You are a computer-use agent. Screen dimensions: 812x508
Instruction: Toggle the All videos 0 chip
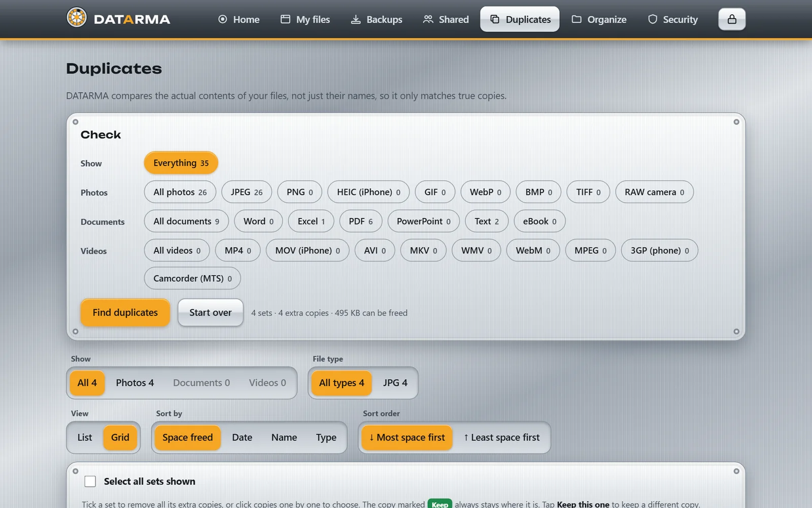(x=177, y=250)
